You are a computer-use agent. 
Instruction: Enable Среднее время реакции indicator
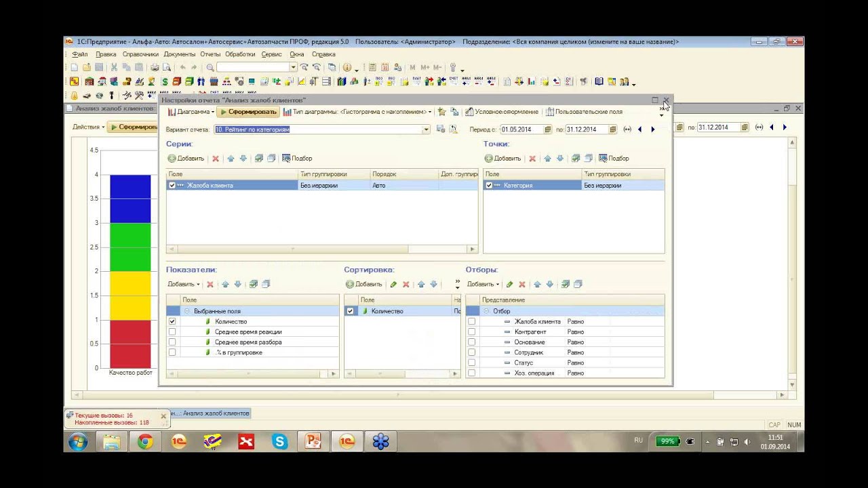(172, 331)
